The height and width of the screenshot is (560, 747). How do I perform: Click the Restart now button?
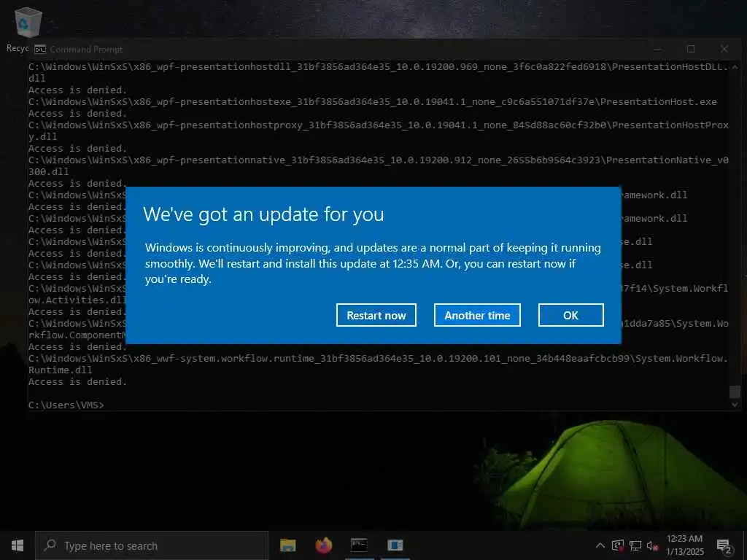376,315
